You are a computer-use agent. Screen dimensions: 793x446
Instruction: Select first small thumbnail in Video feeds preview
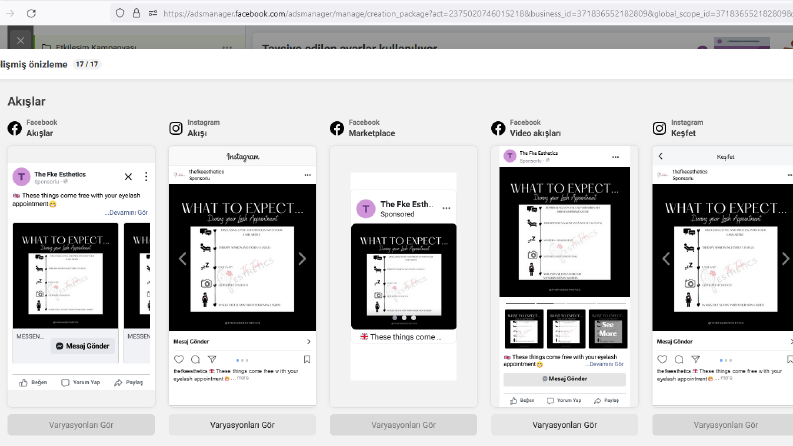(x=524, y=329)
